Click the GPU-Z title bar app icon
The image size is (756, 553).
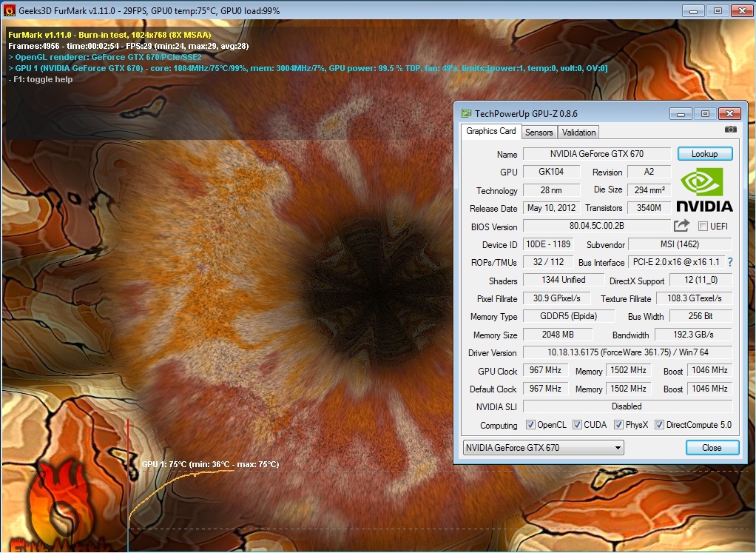coord(465,114)
